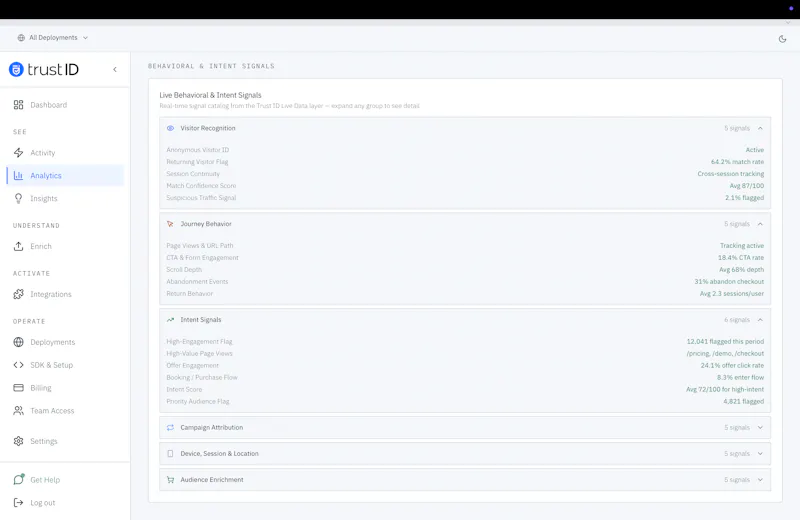Go to the Activity page
This screenshot has width=800, height=520.
click(65, 153)
